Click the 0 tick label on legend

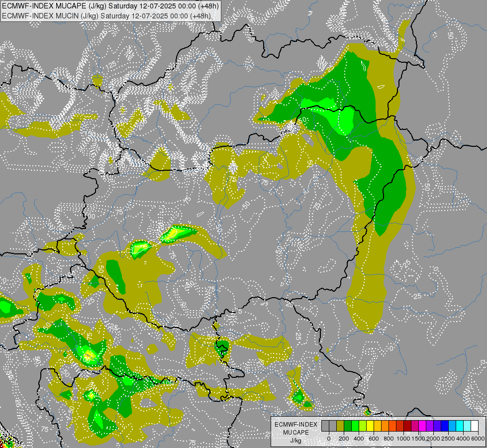329,439
